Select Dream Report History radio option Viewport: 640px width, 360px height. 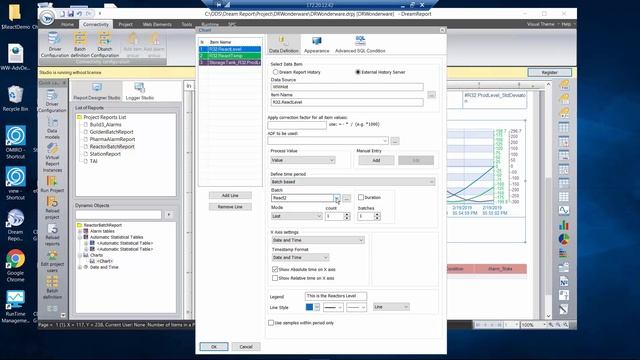(x=276, y=72)
